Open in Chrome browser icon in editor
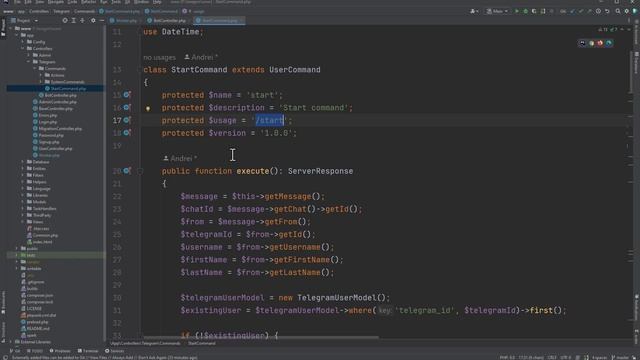 coord(591,43)
